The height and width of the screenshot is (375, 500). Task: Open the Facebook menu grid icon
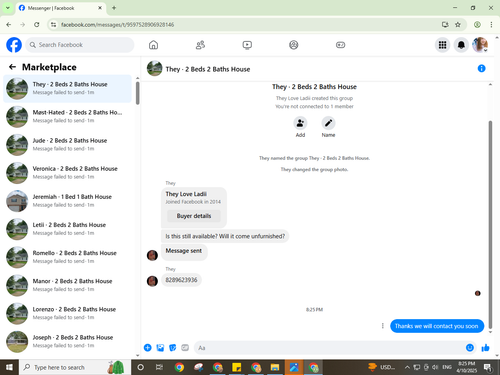pyautogui.click(x=442, y=45)
